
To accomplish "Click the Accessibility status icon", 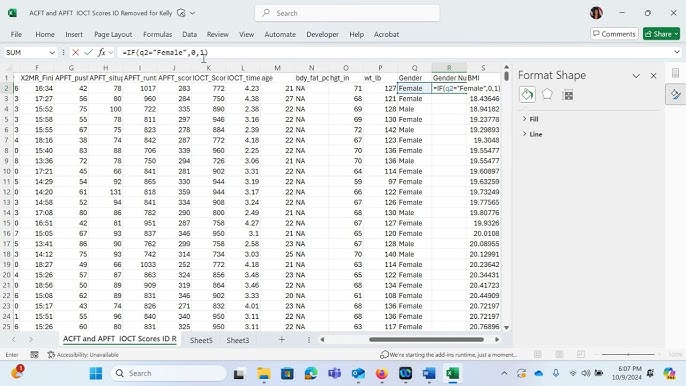I will point(51,354).
